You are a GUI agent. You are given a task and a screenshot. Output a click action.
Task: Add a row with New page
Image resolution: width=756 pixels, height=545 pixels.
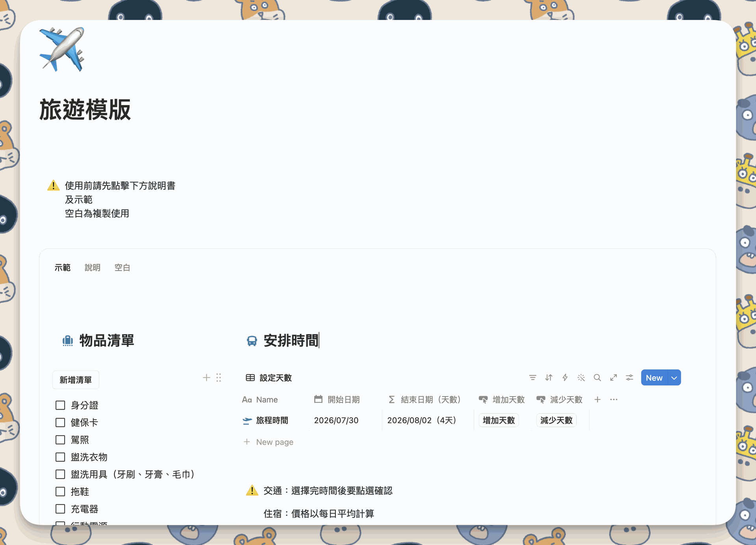point(269,442)
